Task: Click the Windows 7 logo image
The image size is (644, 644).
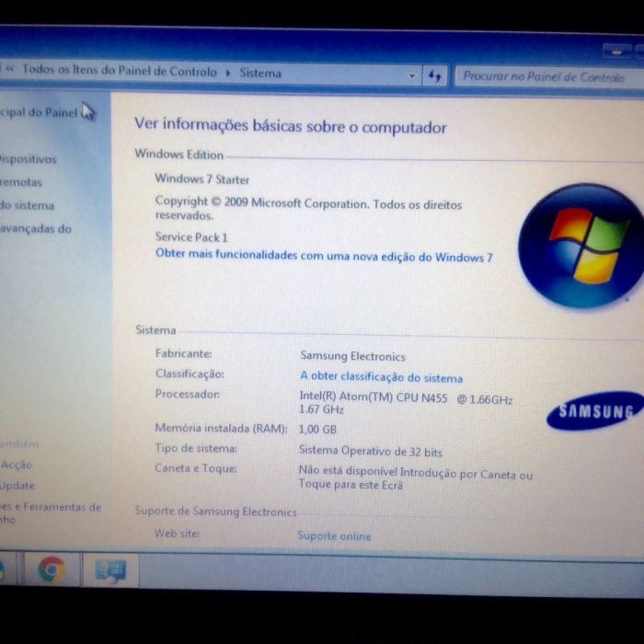Action: (581, 246)
